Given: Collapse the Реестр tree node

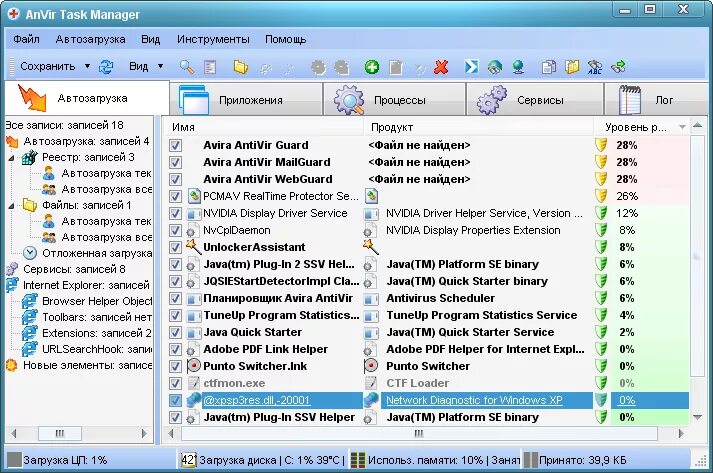Looking at the screenshot, I should point(11,158).
